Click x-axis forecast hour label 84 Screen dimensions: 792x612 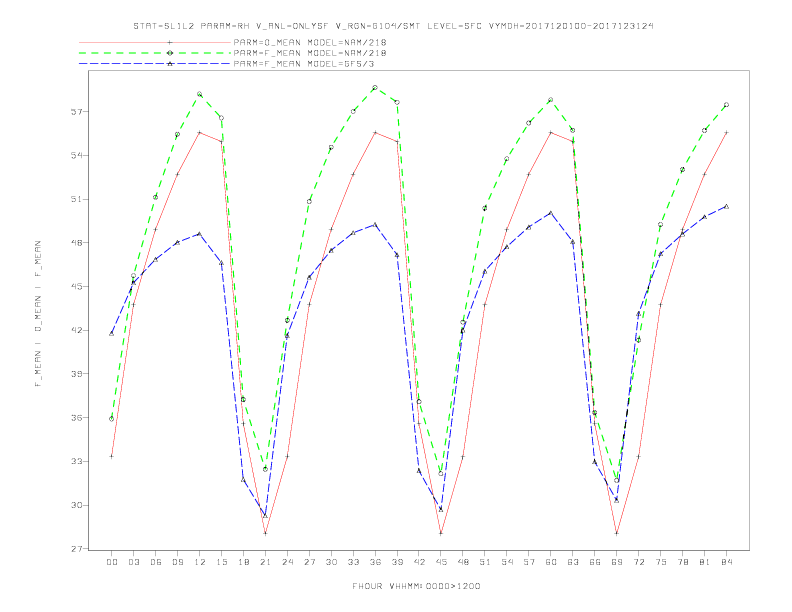click(x=727, y=562)
